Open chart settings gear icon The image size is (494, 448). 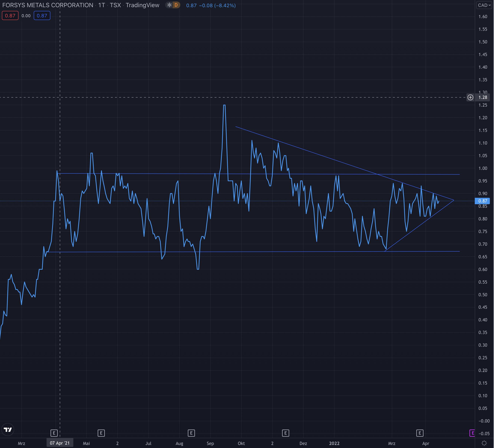[484, 443]
